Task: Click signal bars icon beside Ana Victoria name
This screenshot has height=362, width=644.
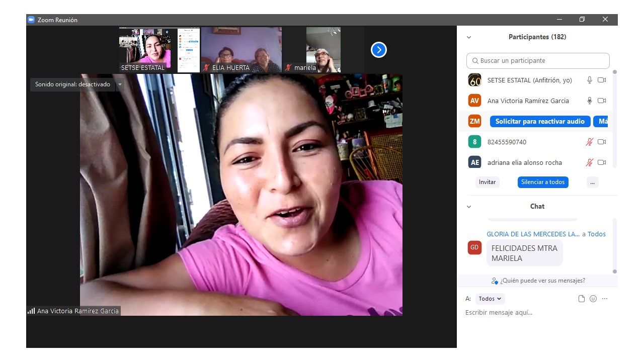Action: click(x=31, y=311)
